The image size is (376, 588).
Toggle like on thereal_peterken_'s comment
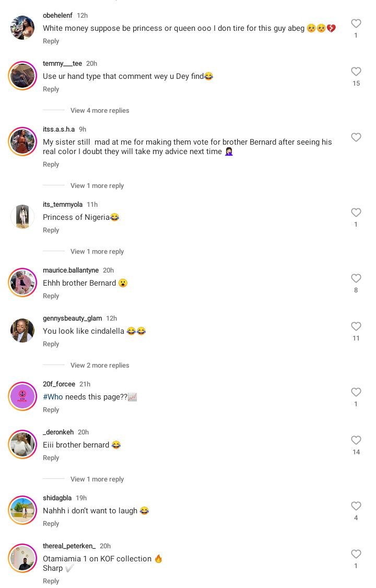click(x=356, y=554)
